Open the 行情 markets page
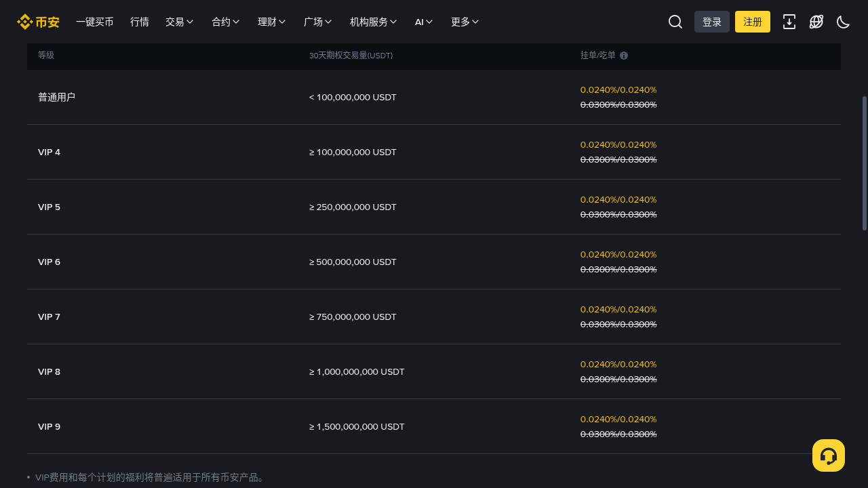868x488 pixels. [140, 22]
